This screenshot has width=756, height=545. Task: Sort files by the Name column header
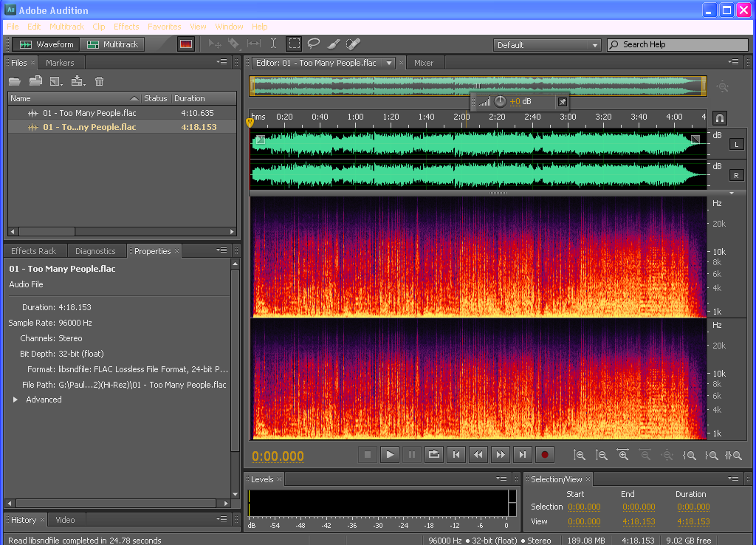tap(75, 98)
